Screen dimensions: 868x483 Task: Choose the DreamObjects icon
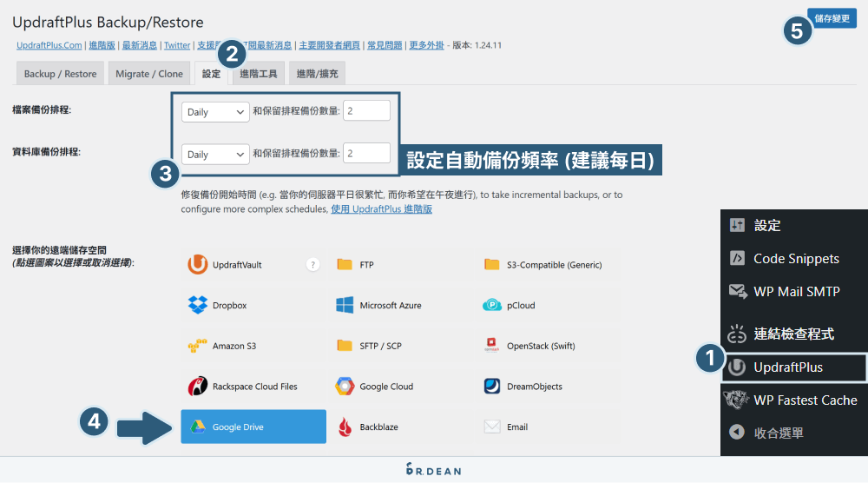tap(492, 386)
